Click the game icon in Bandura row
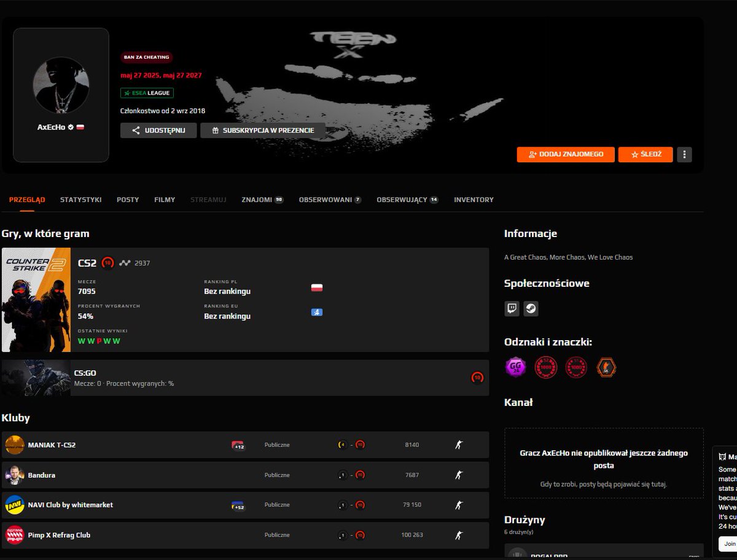737x560 pixels. [458, 475]
